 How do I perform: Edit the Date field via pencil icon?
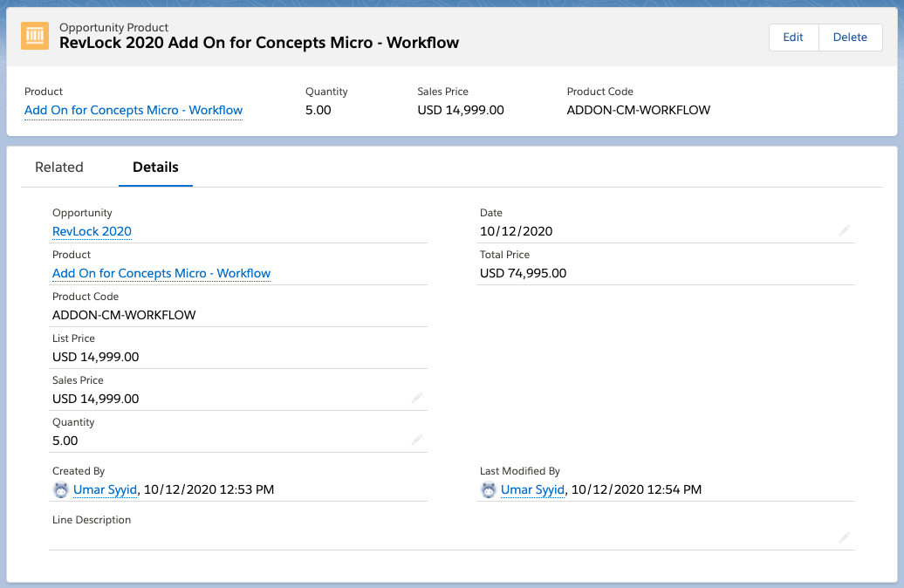click(844, 230)
